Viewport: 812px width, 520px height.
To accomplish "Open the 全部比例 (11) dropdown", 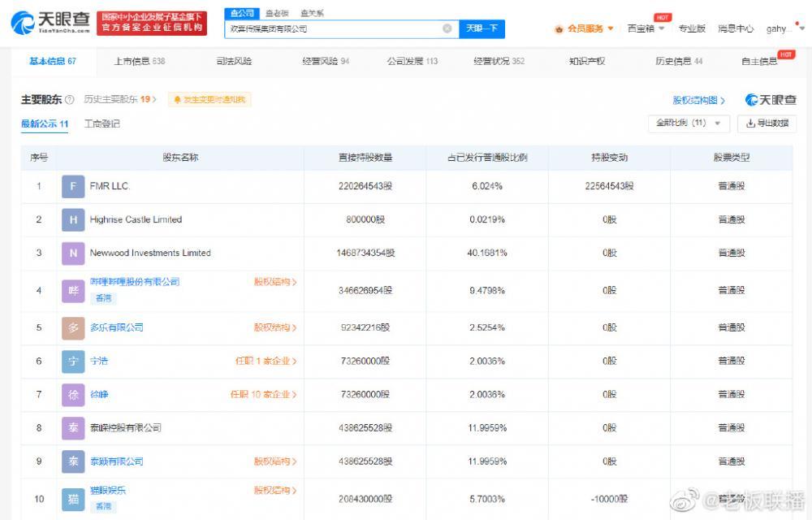I will [x=689, y=123].
